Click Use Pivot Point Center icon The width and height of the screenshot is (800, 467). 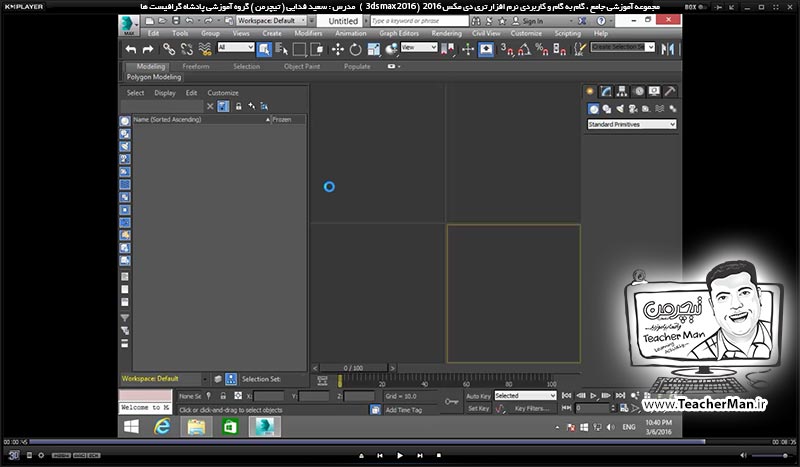[x=447, y=49]
